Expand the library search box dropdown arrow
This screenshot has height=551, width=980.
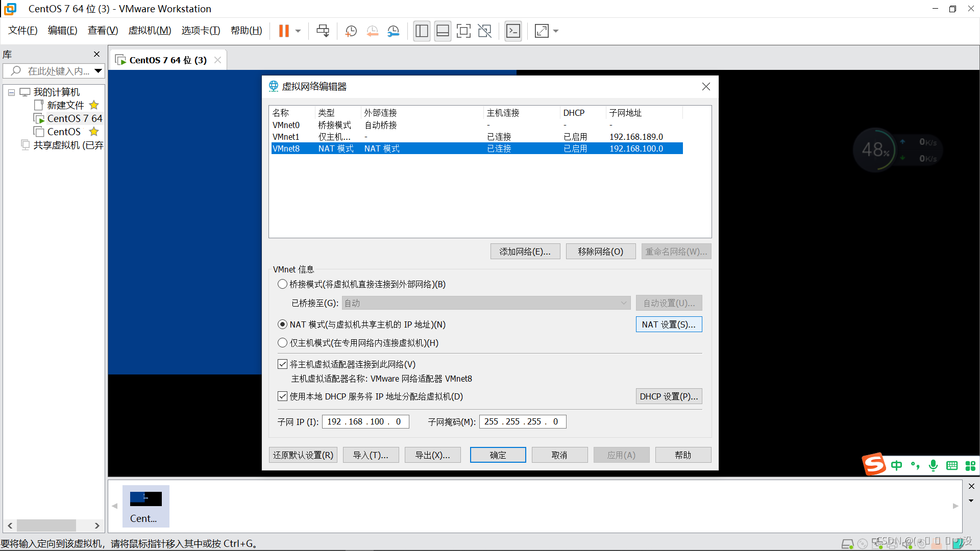point(98,71)
